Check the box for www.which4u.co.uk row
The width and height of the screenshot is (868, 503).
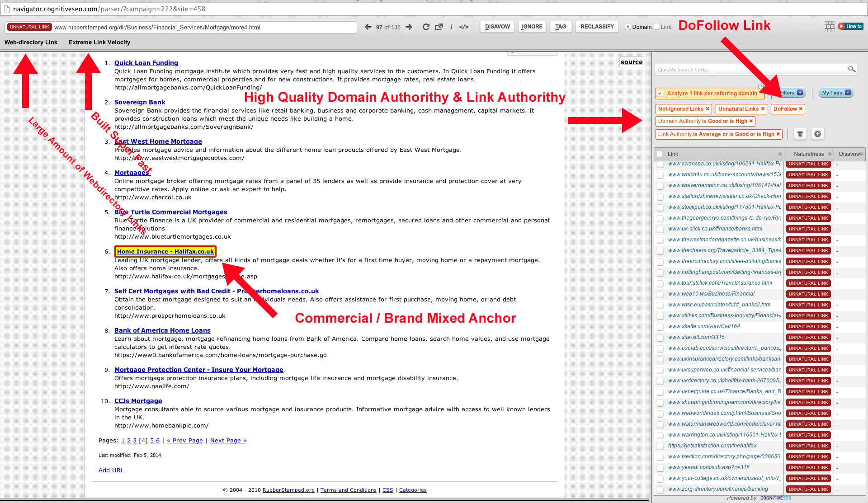pos(660,175)
